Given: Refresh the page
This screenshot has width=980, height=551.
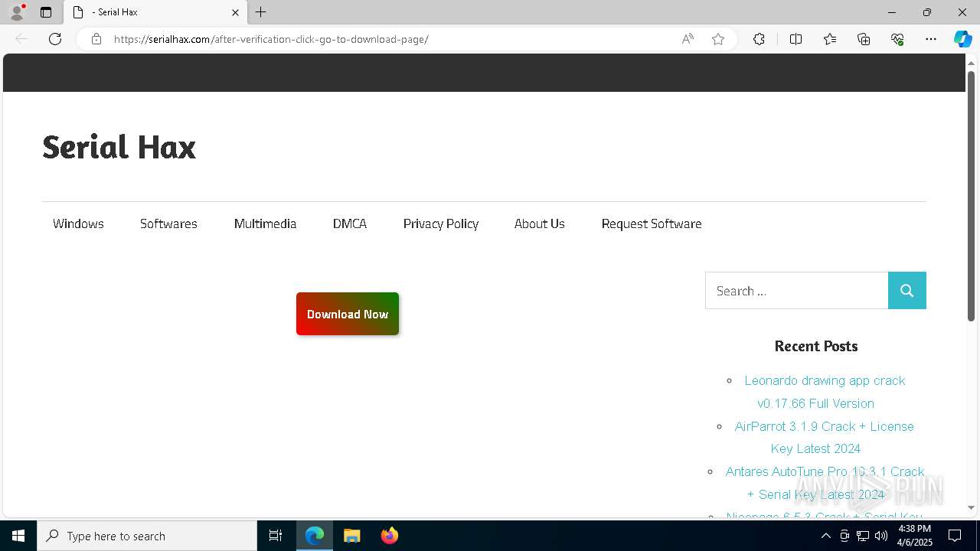Looking at the screenshot, I should (55, 39).
